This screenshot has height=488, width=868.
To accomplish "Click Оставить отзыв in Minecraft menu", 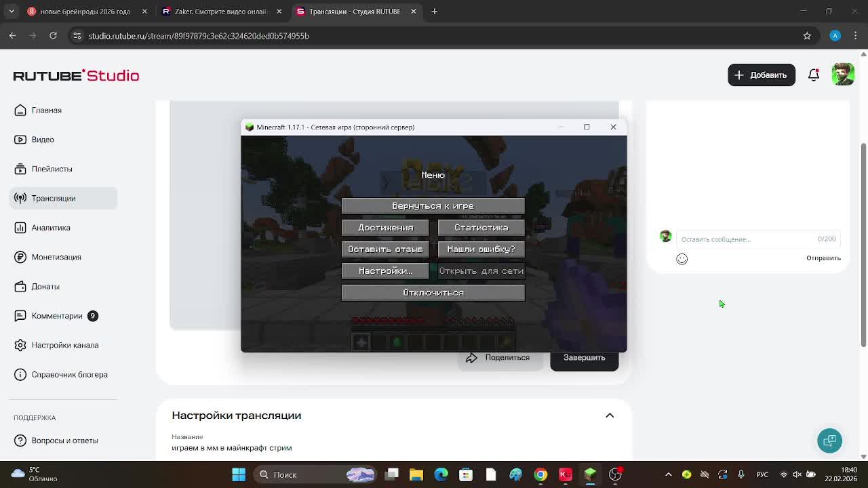I will click(x=385, y=249).
